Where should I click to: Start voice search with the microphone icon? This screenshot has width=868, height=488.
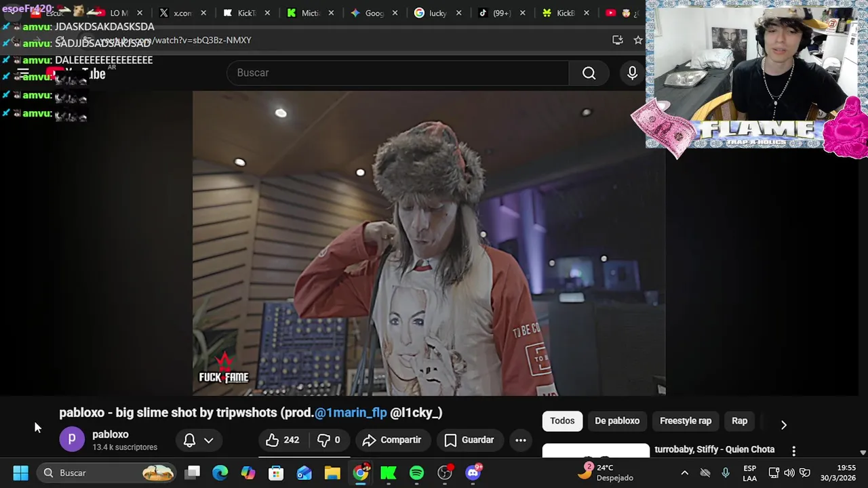point(632,73)
